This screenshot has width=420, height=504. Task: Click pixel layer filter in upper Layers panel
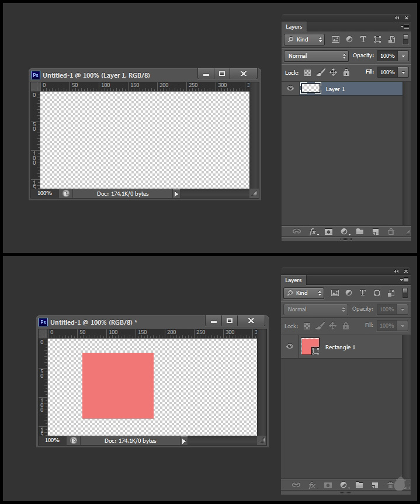click(x=335, y=40)
